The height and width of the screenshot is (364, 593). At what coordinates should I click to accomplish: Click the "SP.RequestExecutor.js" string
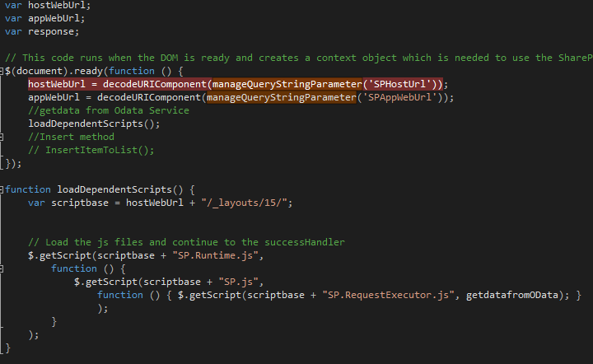pyautogui.click(x=388, y=295)
